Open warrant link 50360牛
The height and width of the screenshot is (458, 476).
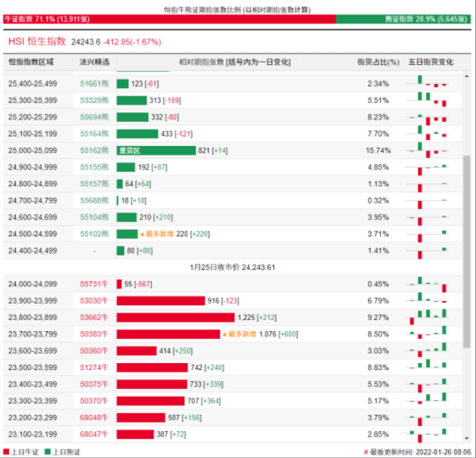[94, 351]
